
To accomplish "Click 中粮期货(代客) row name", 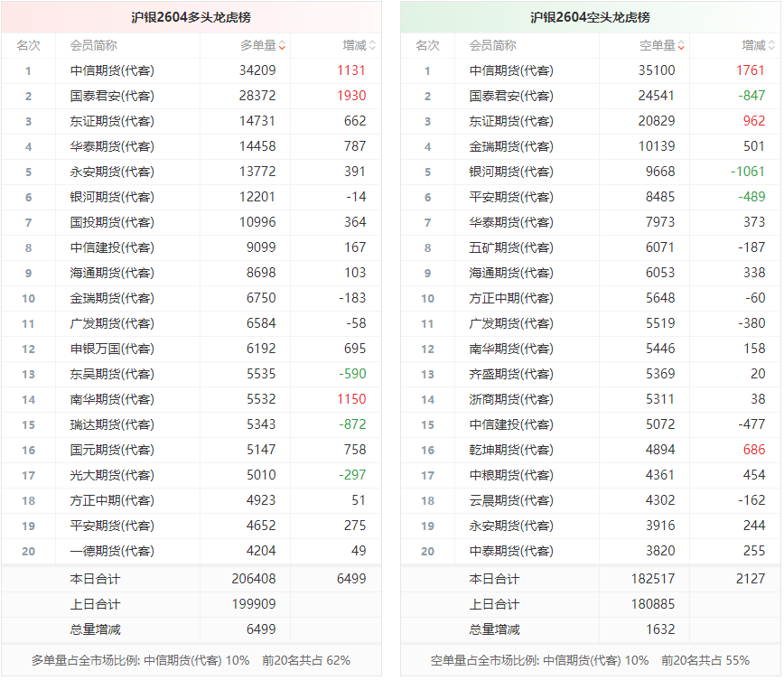I will [511, 475].
